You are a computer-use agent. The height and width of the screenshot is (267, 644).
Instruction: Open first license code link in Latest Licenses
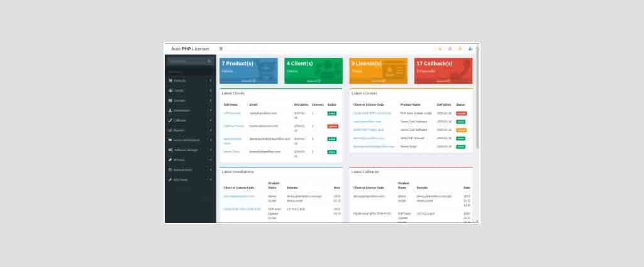coord(372,113)
